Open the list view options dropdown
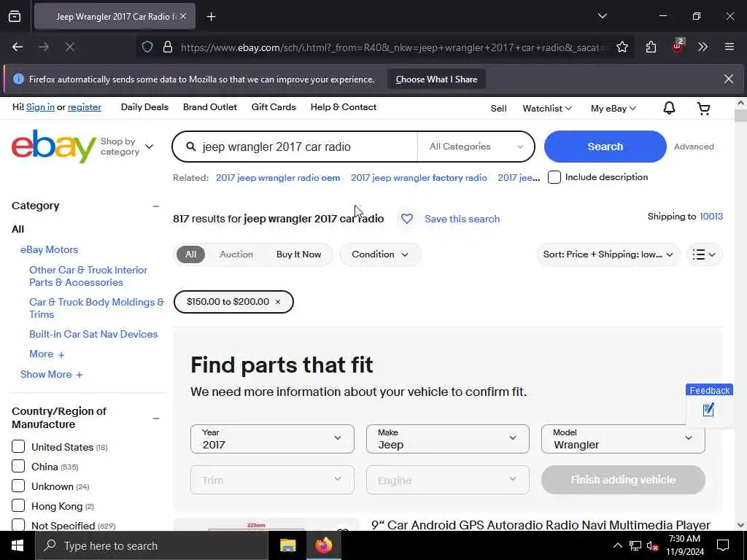Image resolution: width=747 pixels, height=560 pixels. point(704,254)
